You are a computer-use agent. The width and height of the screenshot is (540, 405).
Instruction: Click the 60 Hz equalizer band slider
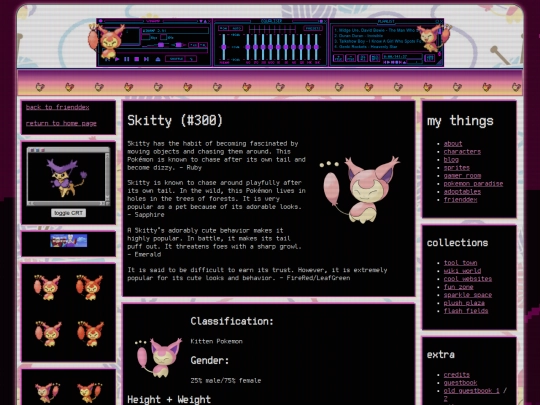pos(247,47)
